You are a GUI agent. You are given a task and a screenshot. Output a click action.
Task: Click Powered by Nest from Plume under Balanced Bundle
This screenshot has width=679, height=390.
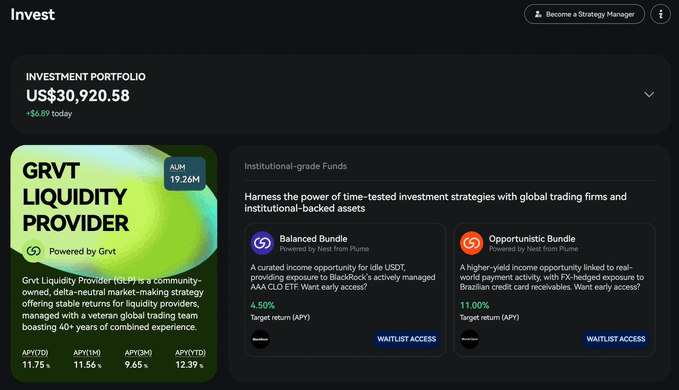[x=324, y=249]
